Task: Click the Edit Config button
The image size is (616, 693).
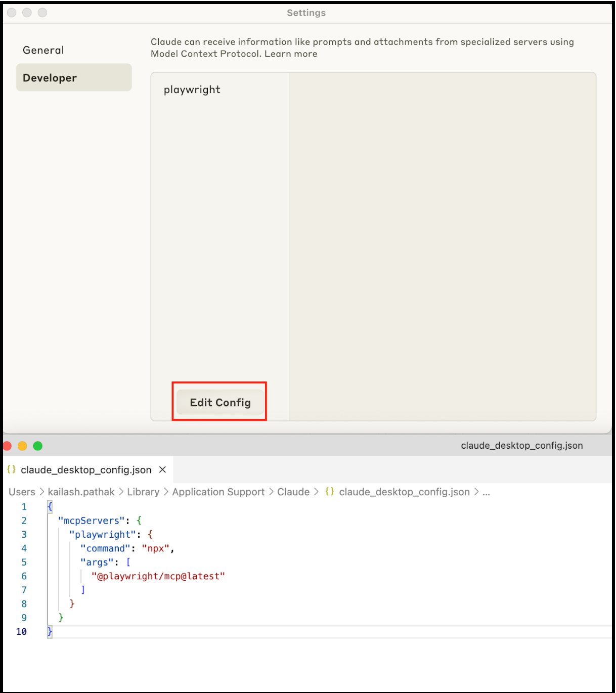Action: click(220, 402)
